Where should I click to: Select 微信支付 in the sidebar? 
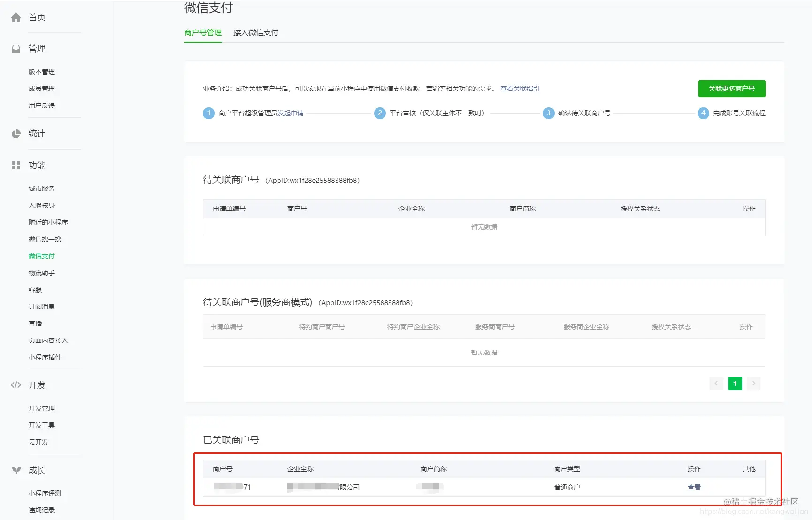[42, 256]
